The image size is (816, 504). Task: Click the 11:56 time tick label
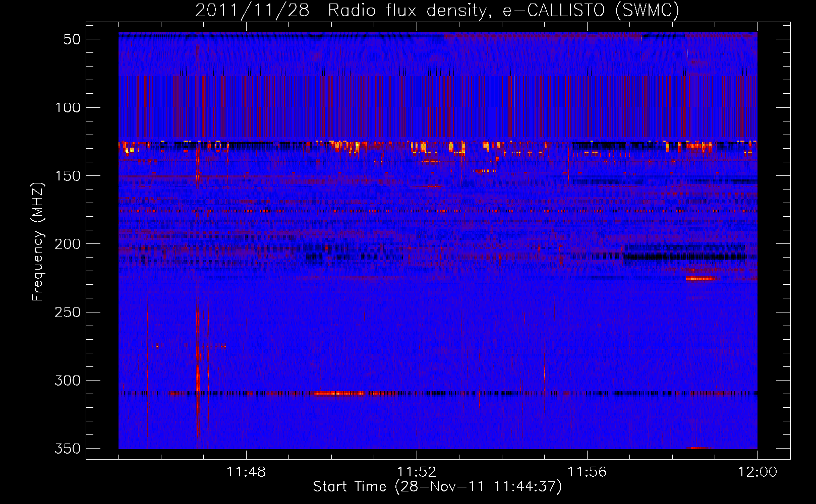[x=587, y=472]
